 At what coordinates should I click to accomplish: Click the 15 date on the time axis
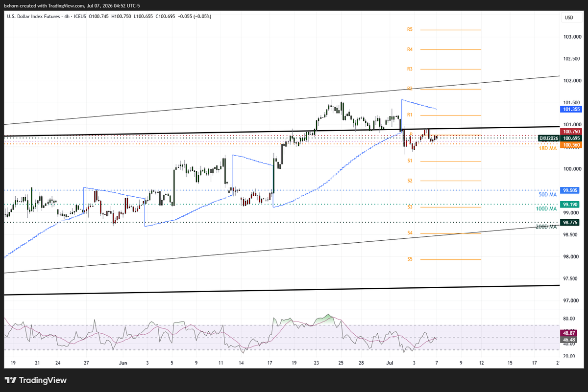pos(510,363)
